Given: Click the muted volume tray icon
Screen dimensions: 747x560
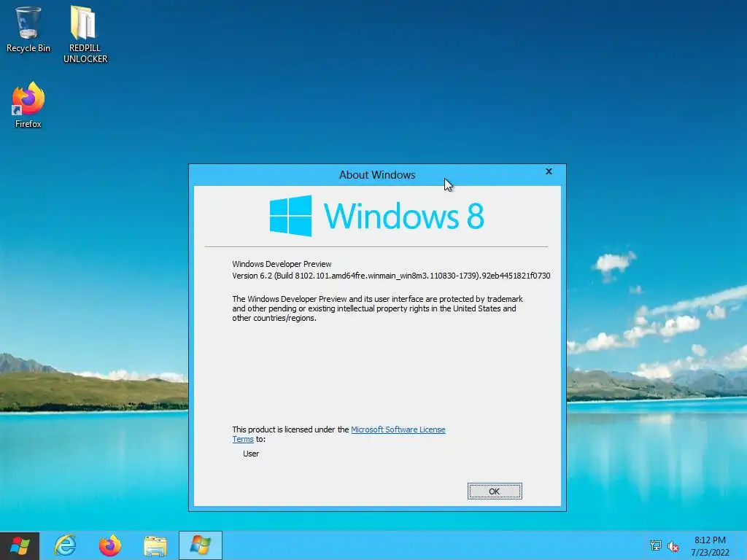Looking at the screenshot, I should pos(673,546).
